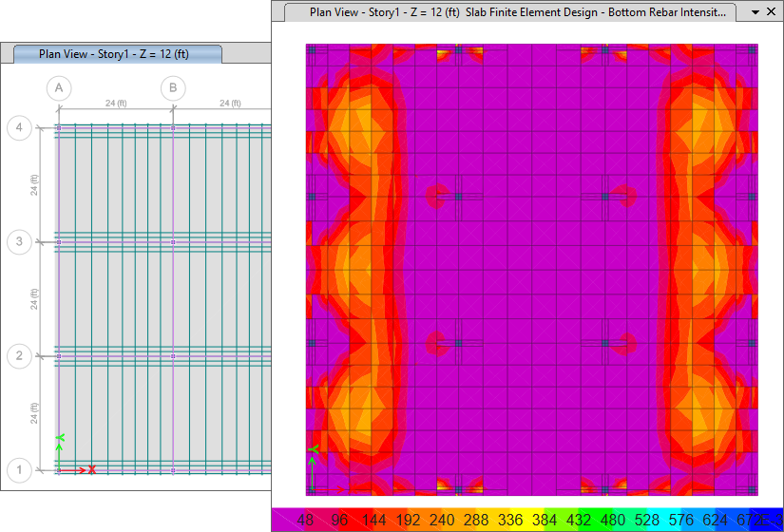Select grid line bubble 4

click(x=19, y=127)
